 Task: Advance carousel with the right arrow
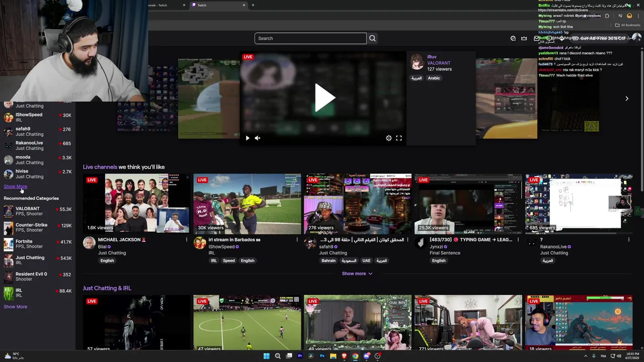(x=627, y=99)
